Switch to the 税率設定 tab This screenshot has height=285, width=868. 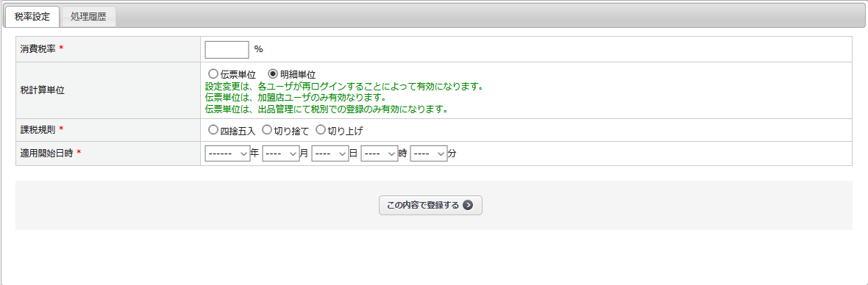click(32, 17)
